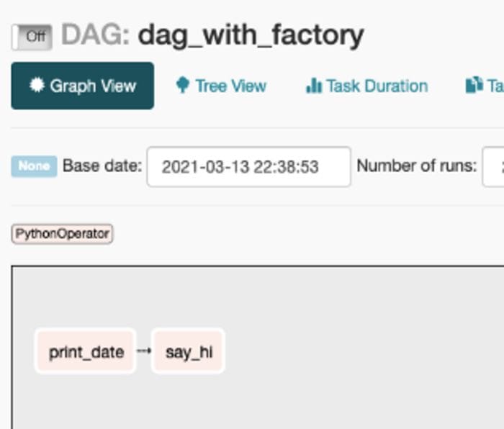Image resolution: width=504 pixels, height=429 pixels.
Task: Click the Number of runs label
Action: 417,166
